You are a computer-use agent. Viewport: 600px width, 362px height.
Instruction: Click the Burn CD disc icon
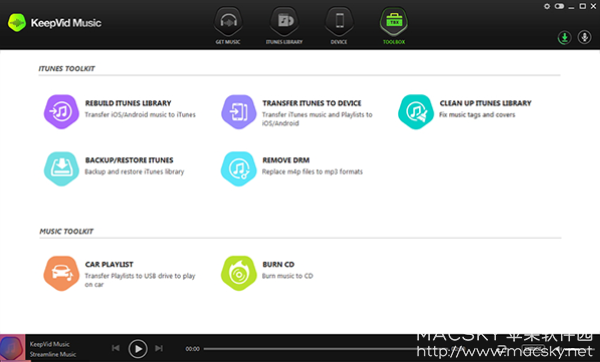point(238,273)
